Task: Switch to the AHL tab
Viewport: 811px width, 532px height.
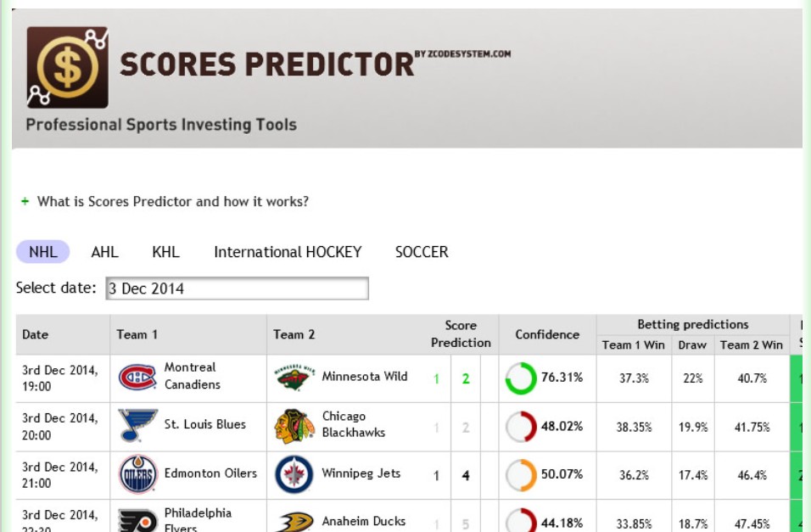Action: tap(104, 252)
